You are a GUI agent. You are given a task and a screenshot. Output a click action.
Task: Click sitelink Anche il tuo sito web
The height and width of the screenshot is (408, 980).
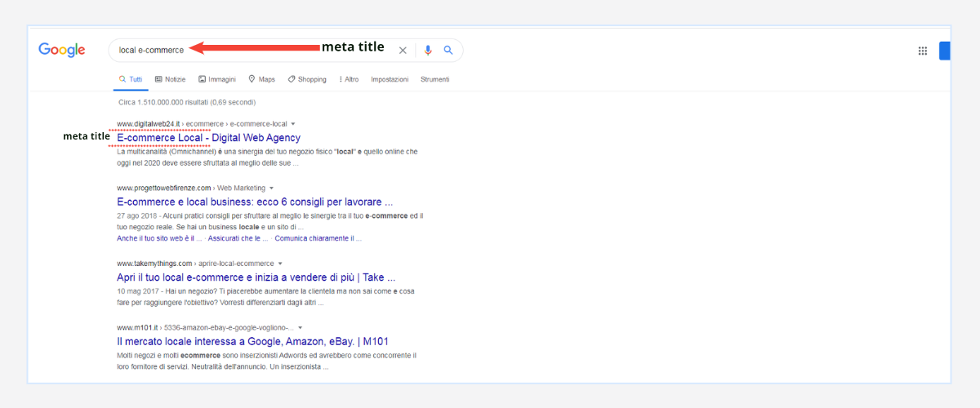click(160, 238)
